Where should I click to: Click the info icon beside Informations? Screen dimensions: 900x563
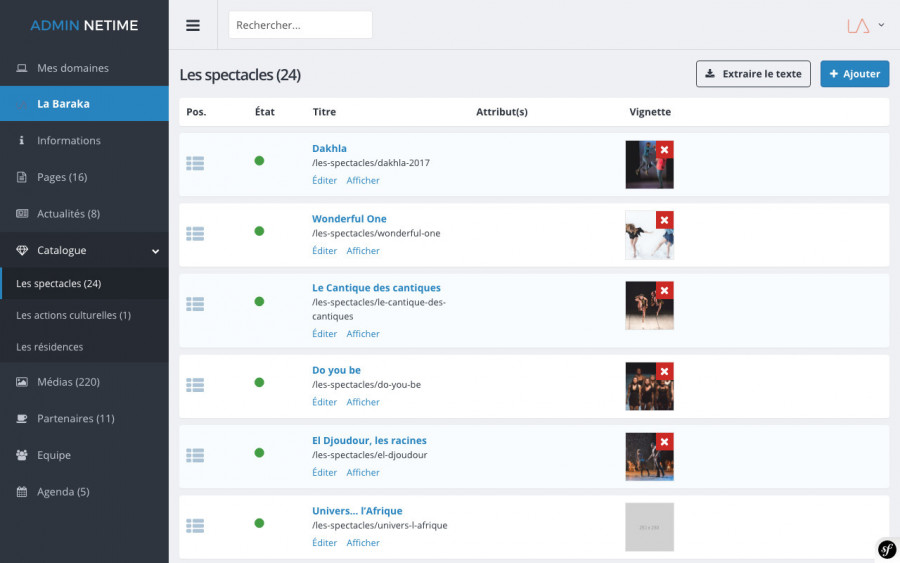click(x=22, y=140)
